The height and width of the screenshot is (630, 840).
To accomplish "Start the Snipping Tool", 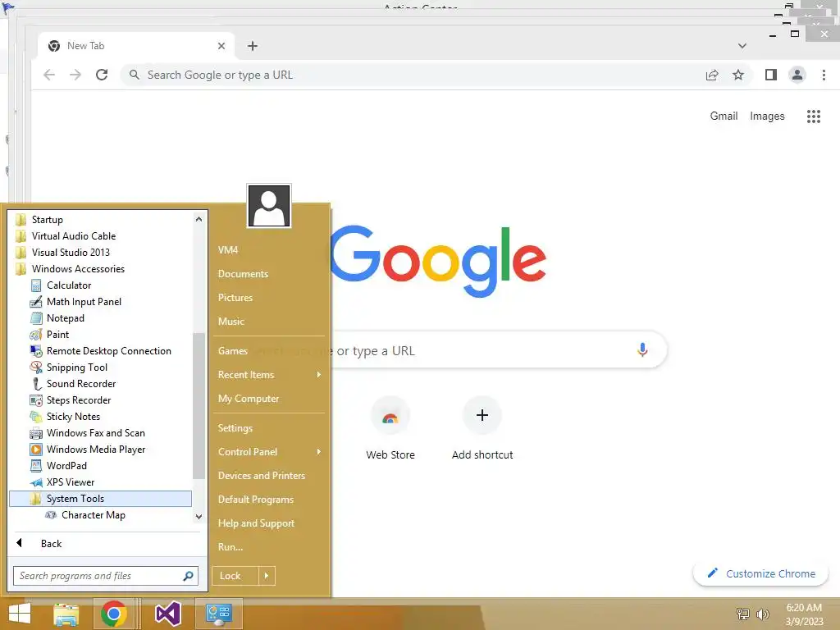I will 76,367.
